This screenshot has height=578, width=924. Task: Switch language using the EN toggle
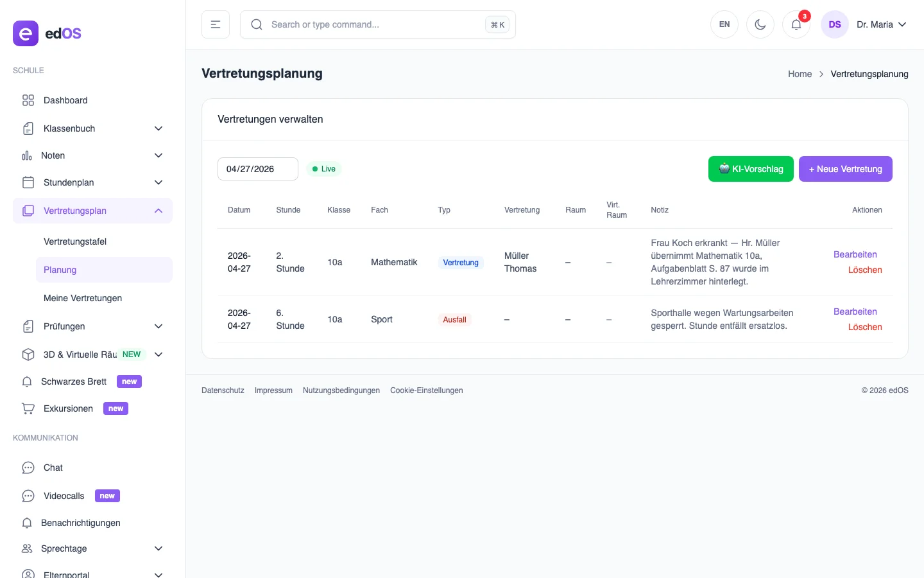point(724,24)
